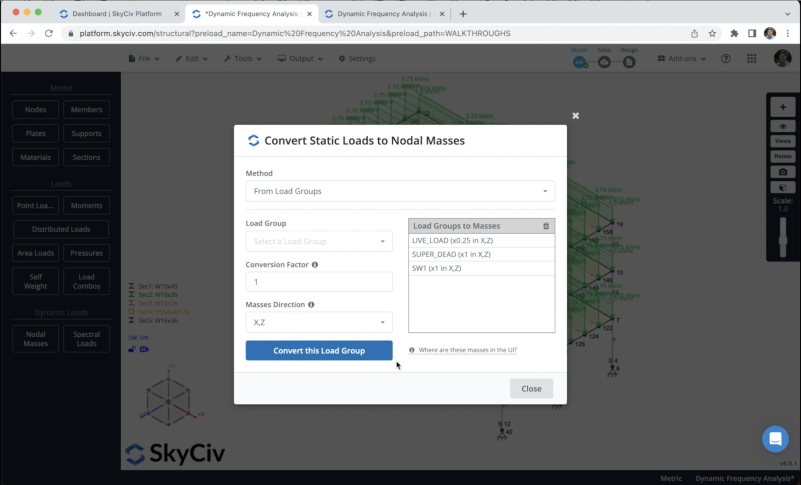Open the help question mark icon
Screen dimensions: 801x485
725,59
